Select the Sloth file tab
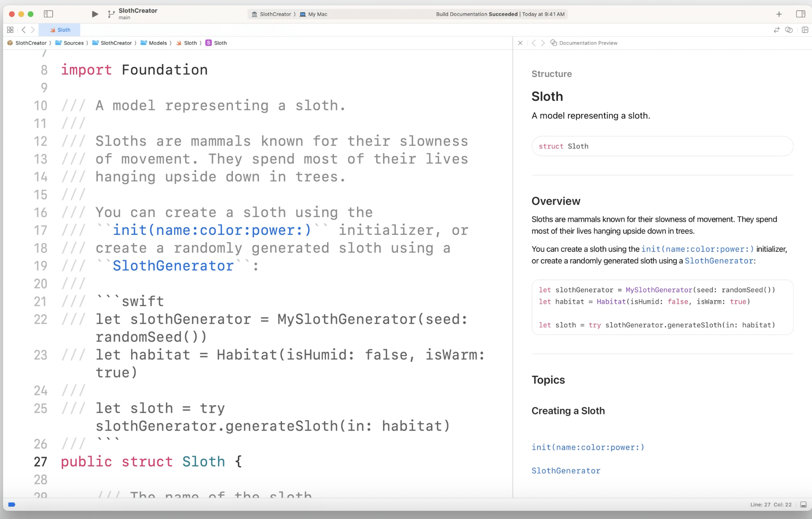The image size is (812, 519). pyautogui.click(x=60, y=30)
